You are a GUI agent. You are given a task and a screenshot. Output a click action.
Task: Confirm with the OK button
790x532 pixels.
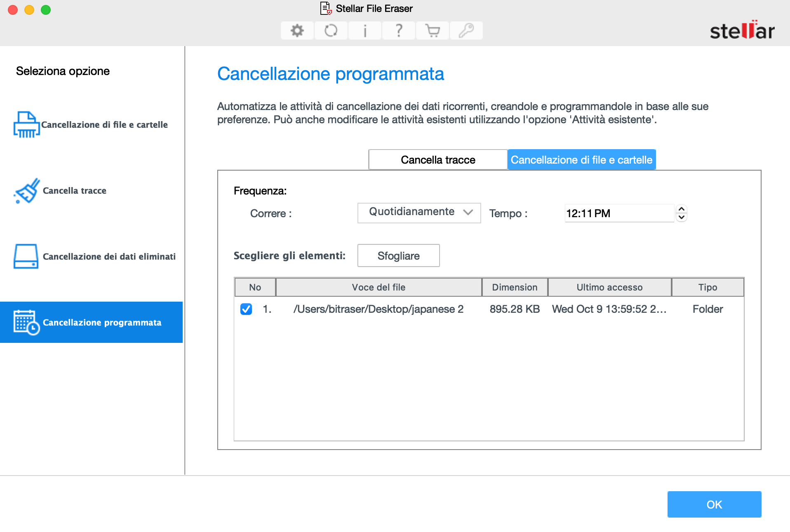pyautogui.click(x=714, y=504)
